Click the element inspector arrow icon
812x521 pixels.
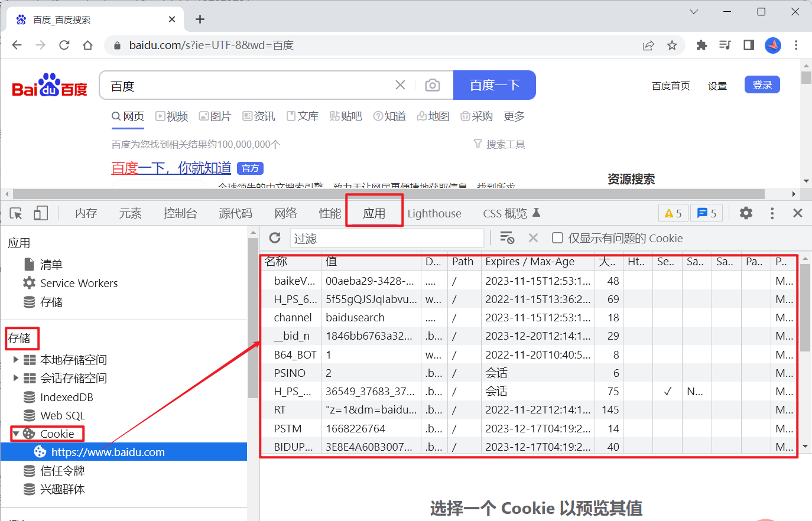click(x=16, y=213)
